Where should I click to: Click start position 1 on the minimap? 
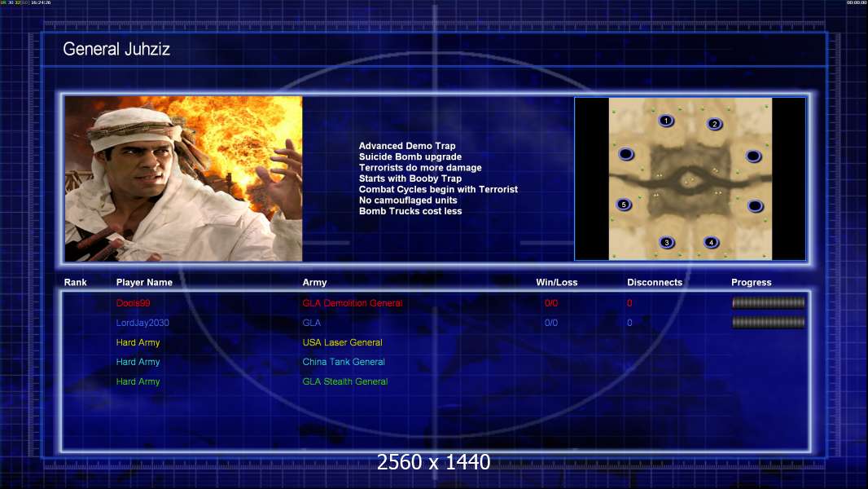point(666,121)
